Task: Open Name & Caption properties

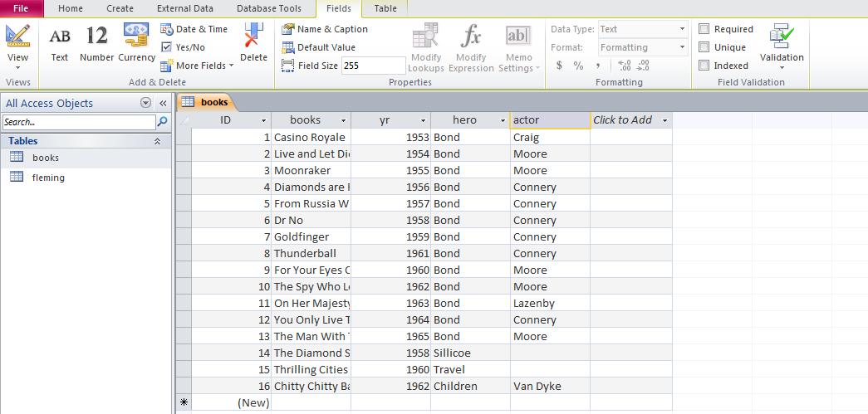Action: click(325, 29)
